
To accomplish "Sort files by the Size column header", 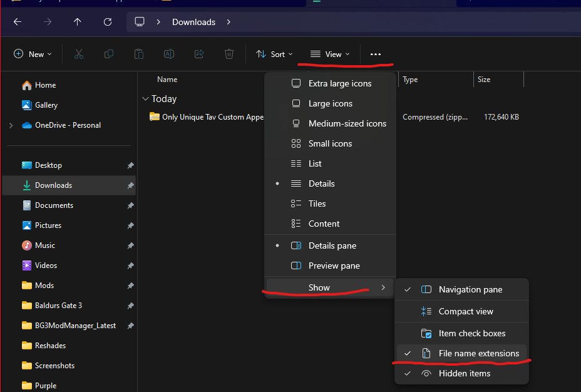I will point(484,79).
